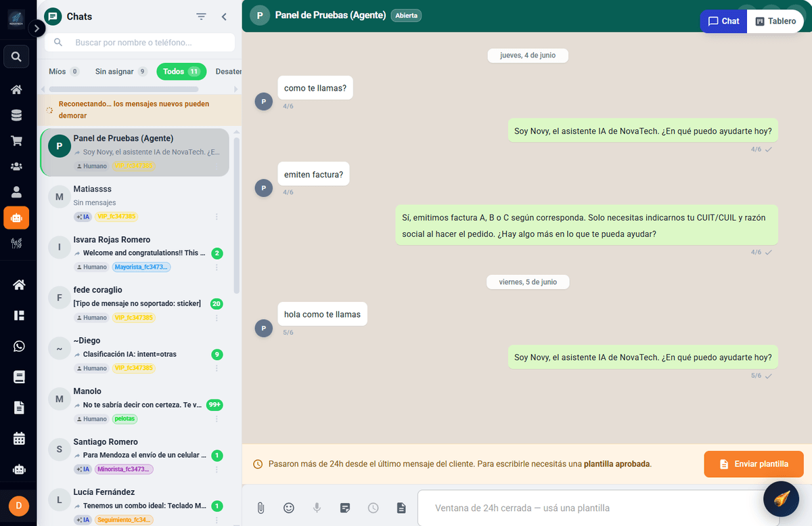Open the Manolo conversation

click(x=135, y=405)
